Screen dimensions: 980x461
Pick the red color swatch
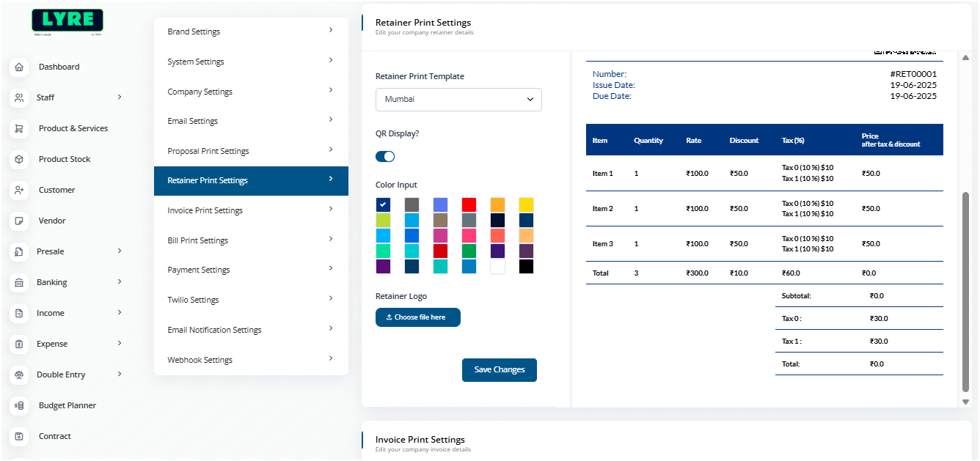pyautogui.click(x=469, y=204)
